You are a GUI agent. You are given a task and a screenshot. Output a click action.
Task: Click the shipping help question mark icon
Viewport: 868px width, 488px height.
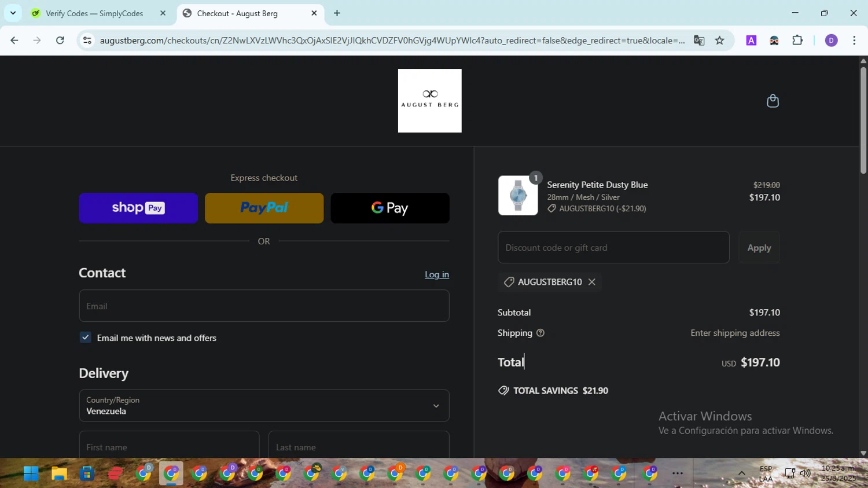click(x=540, y=333)
